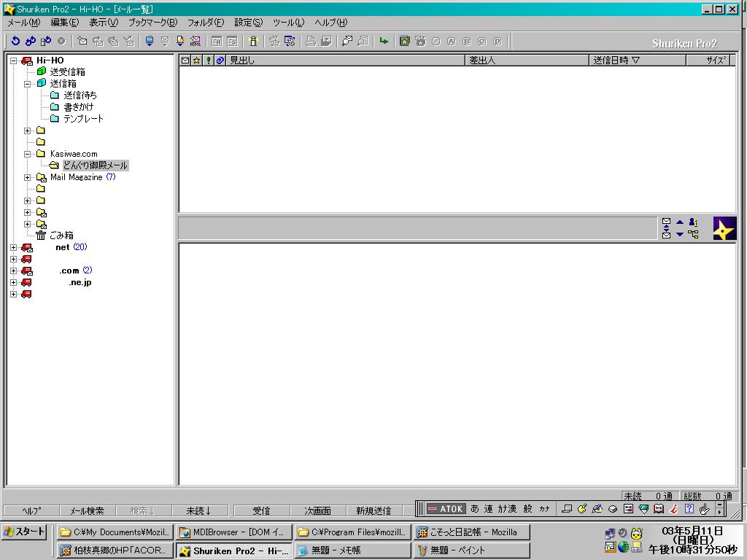This screenshot has height=560, width=747.
Task: Click the new mail envelope icon
Action: tap(82, 42)
